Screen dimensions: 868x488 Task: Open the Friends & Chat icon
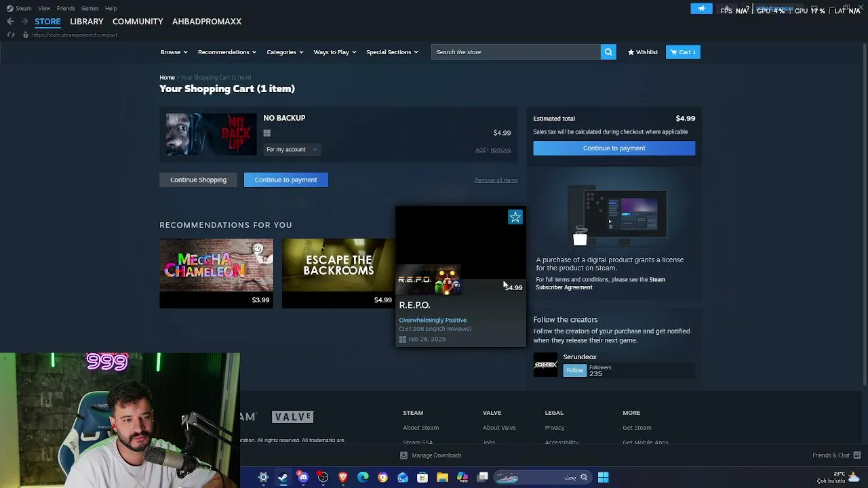point(857,455)
